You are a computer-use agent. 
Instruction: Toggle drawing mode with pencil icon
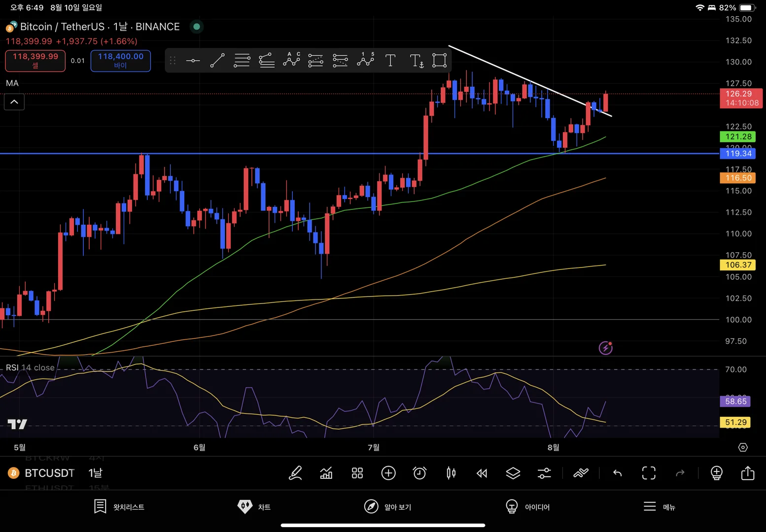tap(295, 473)
